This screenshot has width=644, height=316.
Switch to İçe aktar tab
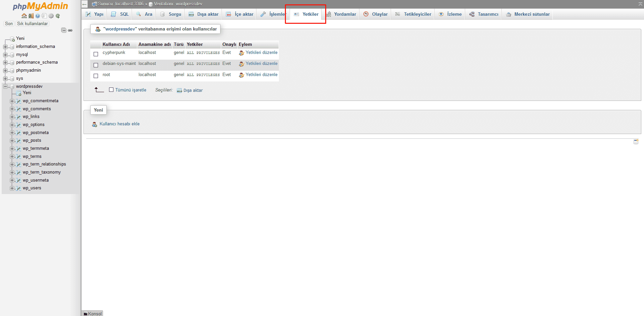(239, 14)
